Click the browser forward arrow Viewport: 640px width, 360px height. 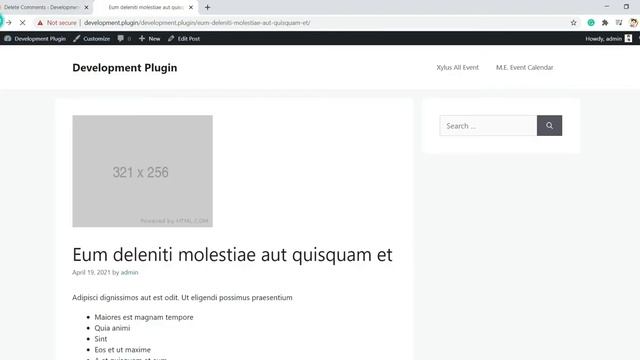pyautogui.click(x=9, y=23)
